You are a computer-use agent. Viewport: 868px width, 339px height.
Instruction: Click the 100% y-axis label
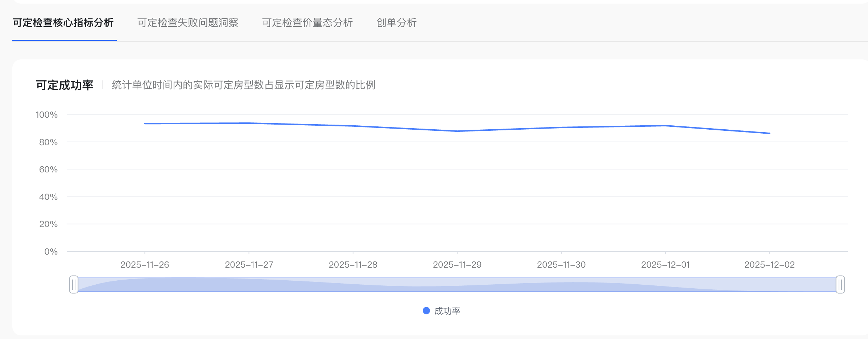(x=46, y=115)
